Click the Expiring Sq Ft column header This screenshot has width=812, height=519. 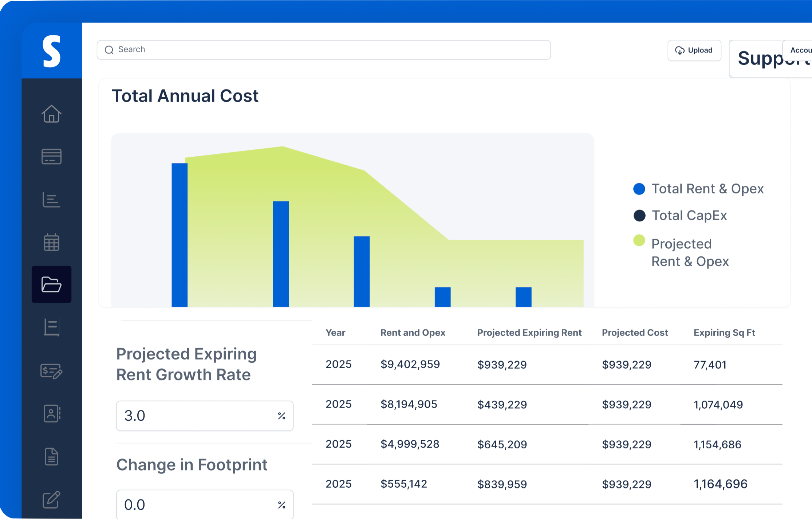pos(724,333)
